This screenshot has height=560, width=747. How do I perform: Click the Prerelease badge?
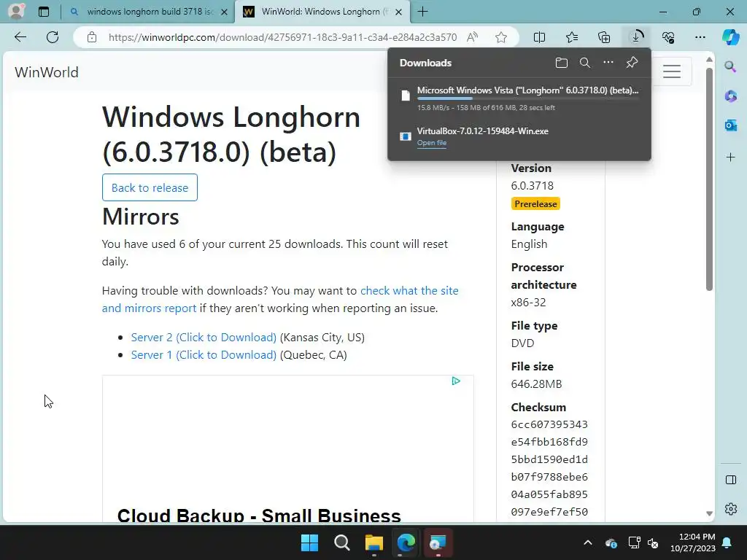click(535, 204)
